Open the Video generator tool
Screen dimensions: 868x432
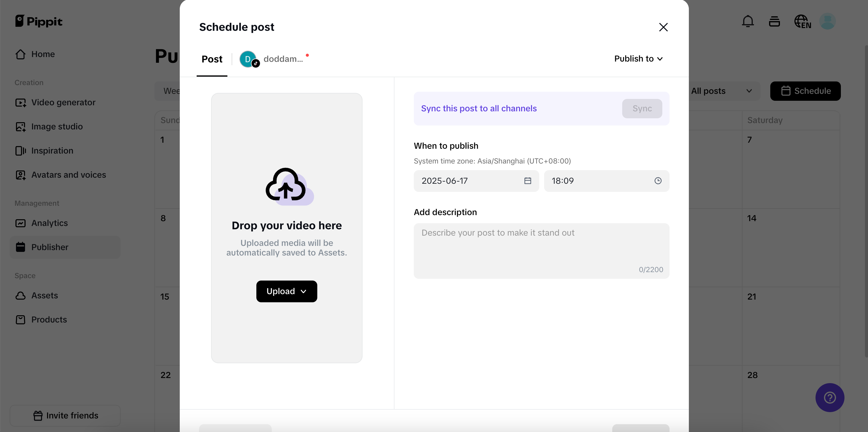(63, 103)
